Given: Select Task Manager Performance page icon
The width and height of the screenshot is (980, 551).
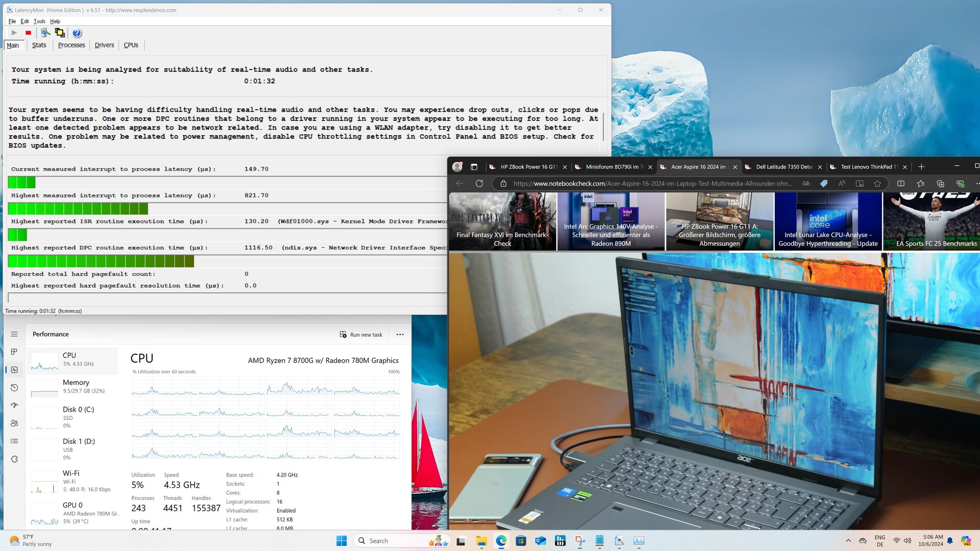Looking at the screenshot, I should (14, 370).
